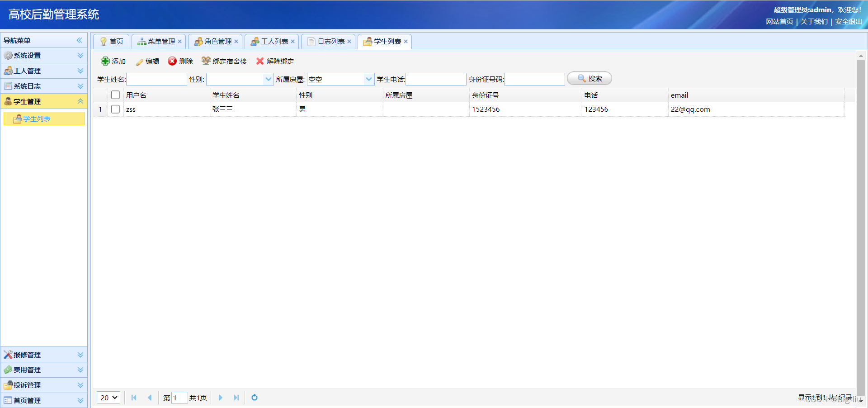Open the 性别 dropdown
Screen dimensions: 868x408
point(269,79)
